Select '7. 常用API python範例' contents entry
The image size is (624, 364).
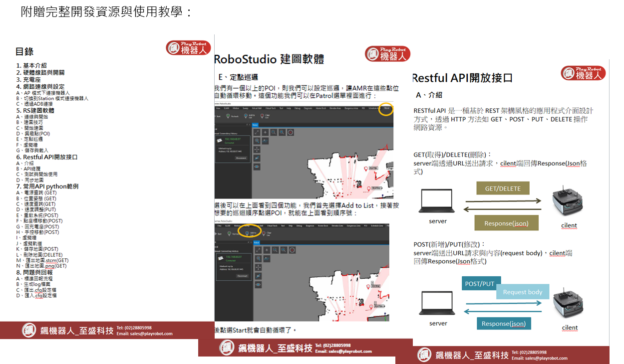coord(47,186)
